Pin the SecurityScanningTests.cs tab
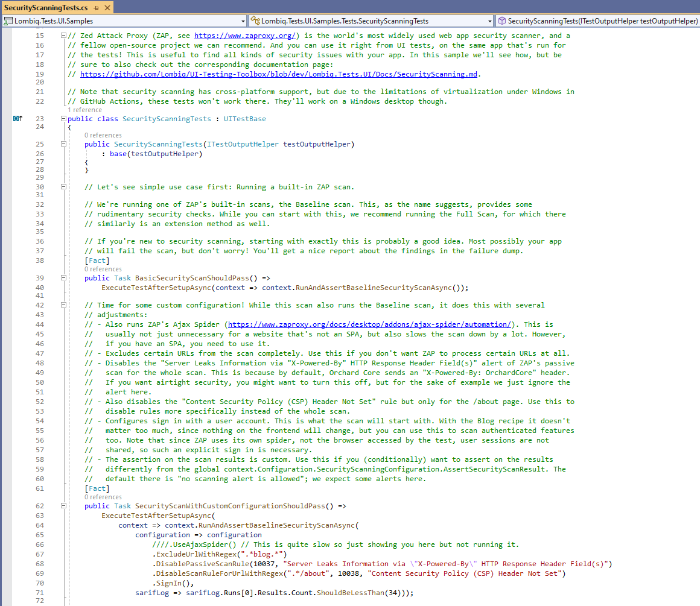The height and width of the screenshot is (606, 700). 96,8
